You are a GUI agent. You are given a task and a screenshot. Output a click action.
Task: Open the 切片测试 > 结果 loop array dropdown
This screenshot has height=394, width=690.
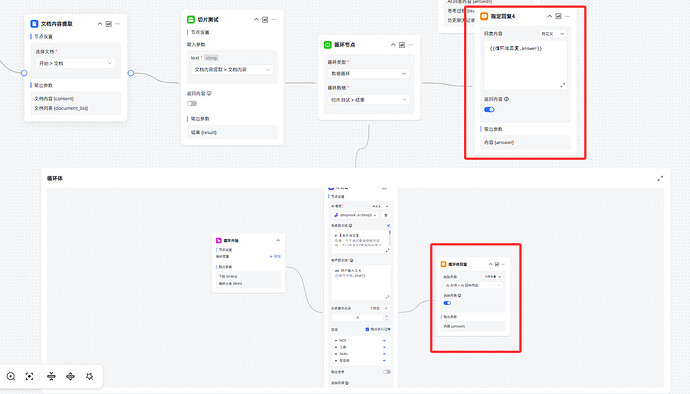point(369,100)
